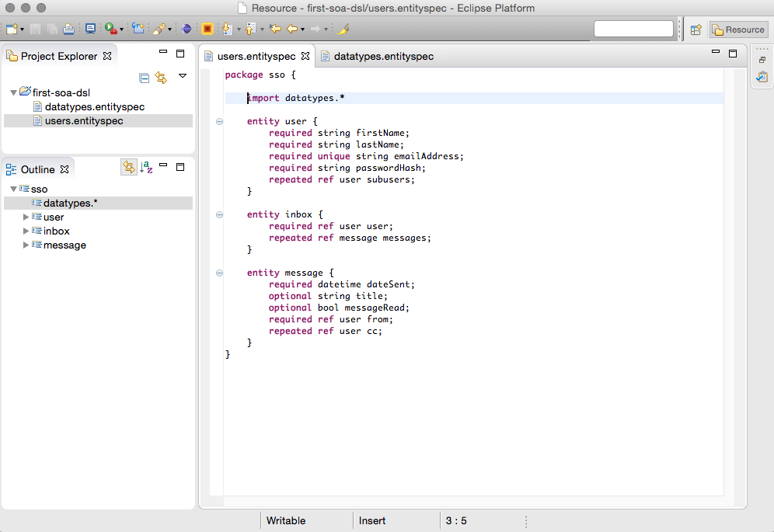Toggle Link with Editor in Project Explorer
Image resolution: width=774 pixels, height=532 pixels.
pos(162,76)
